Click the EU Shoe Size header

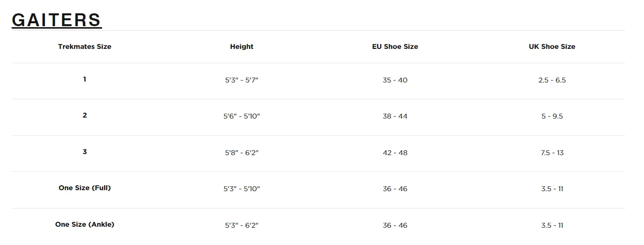tap(395, 46)
